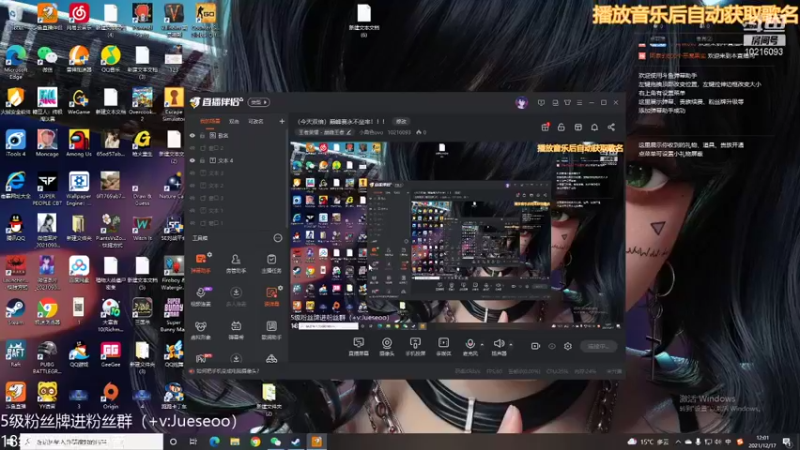Open Task View in the taskbar

coord(193,441)
